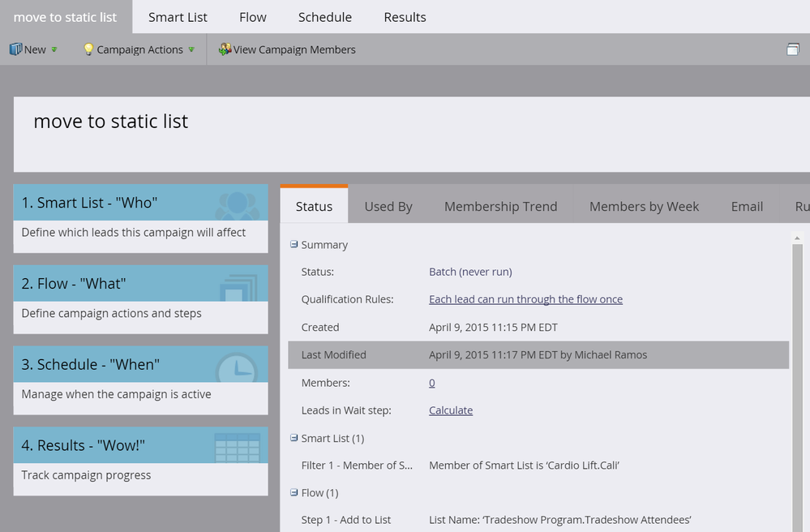Click the restore window icon at top right
810x532 pixels.
click(793, 49)
